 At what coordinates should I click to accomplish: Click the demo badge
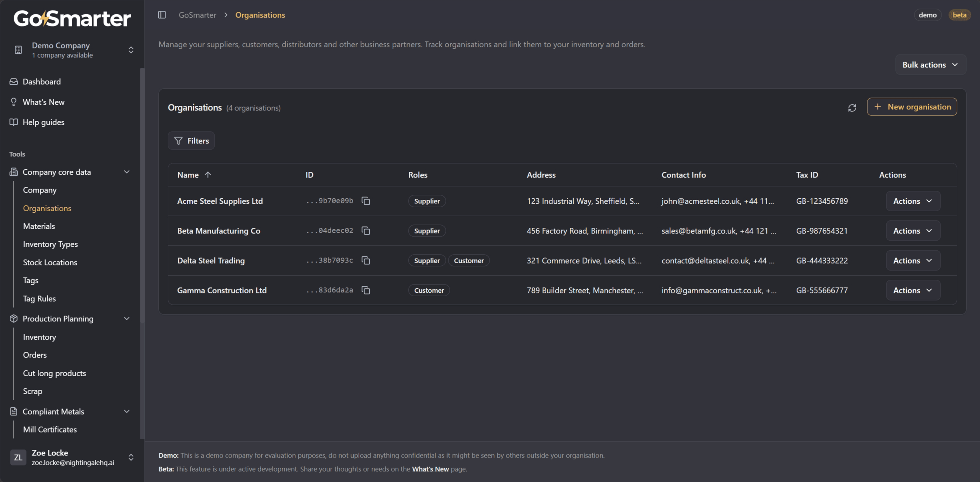[x=928, y=15]
